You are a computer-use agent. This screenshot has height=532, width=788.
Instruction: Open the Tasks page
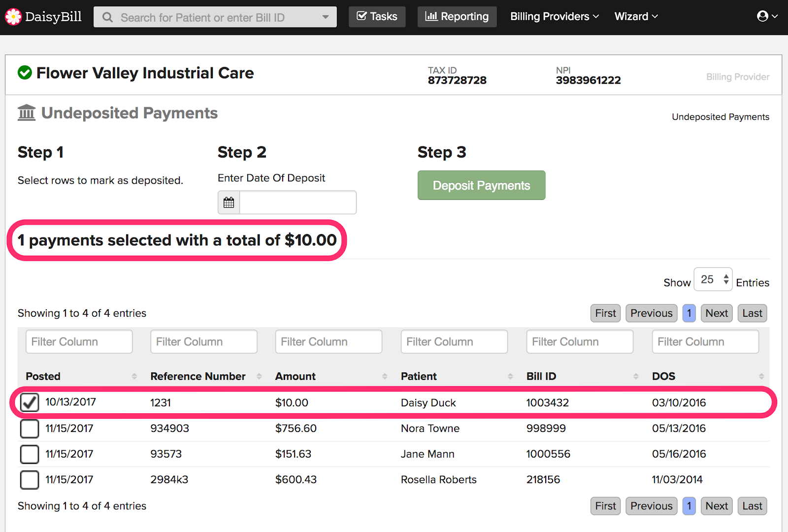(x=377, y=17)
